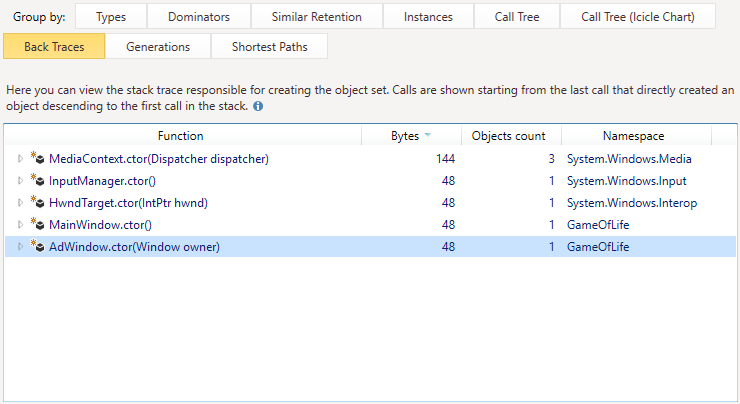Select the System.Windows.Interop namespace cell

(x=631, y=203)
